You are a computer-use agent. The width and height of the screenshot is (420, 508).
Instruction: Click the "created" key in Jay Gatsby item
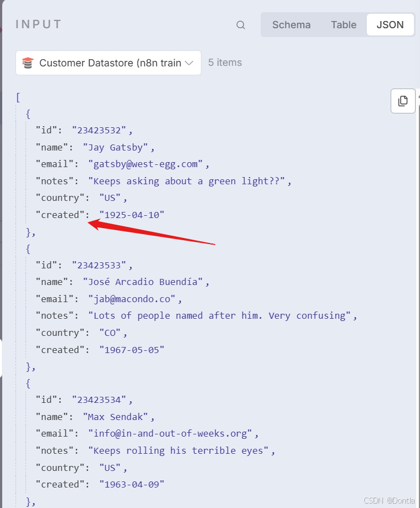pyautogui.click(x=60, y=215)
